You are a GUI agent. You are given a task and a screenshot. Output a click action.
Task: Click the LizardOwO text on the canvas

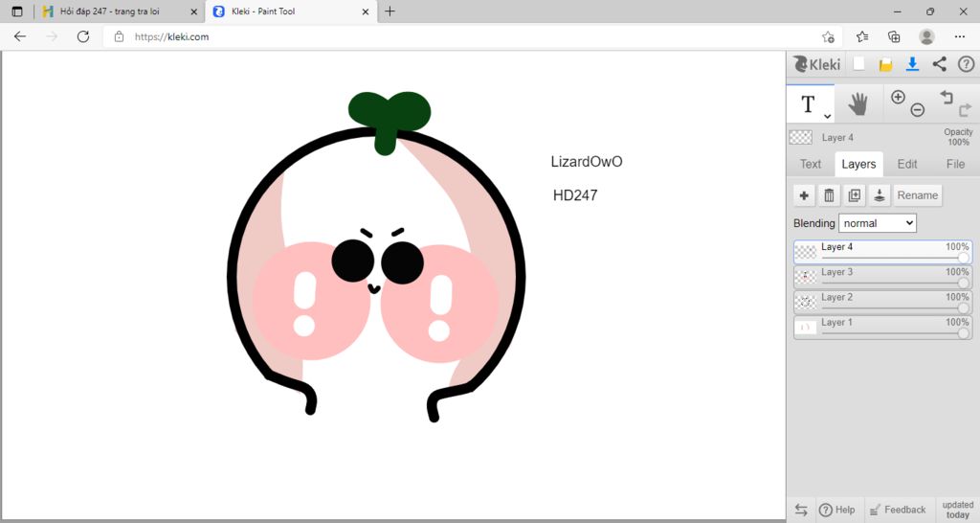coord(587,162)
